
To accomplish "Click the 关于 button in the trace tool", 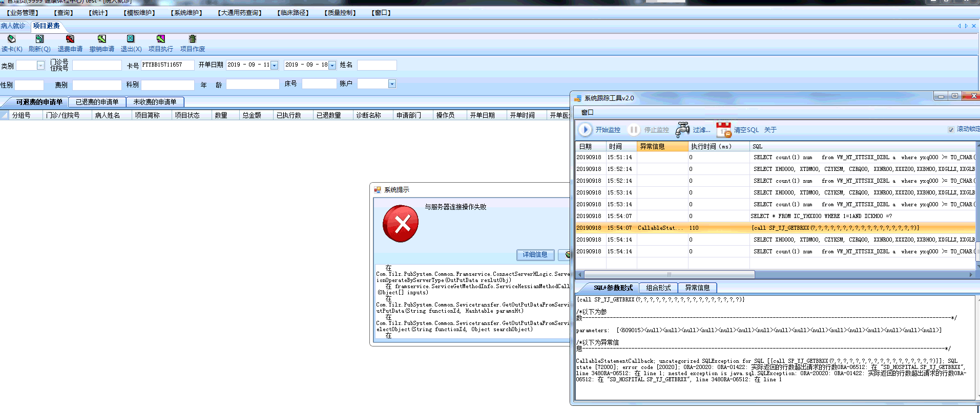I will pos(770,130).
